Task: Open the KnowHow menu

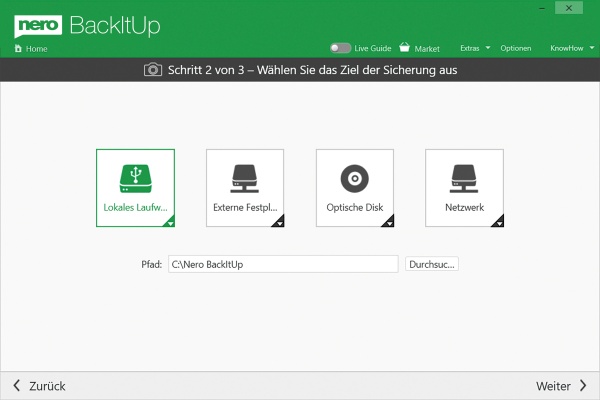Action: click(x=567, y=48)
